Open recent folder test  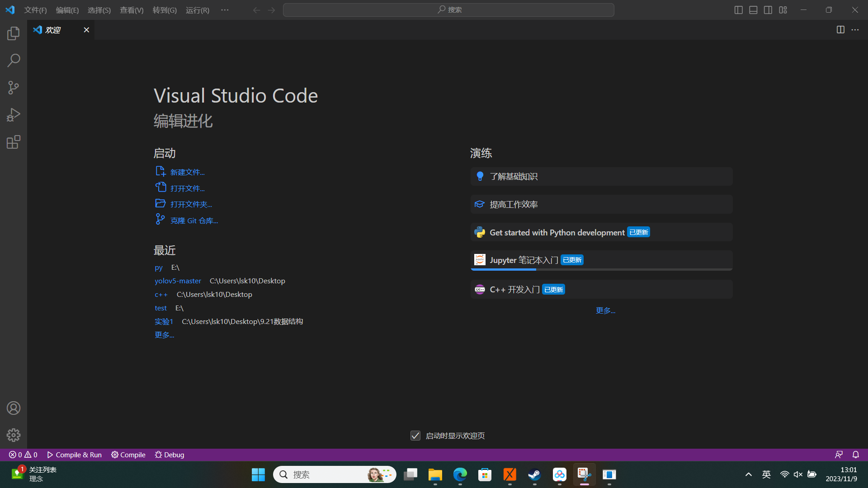click(160, 308)
